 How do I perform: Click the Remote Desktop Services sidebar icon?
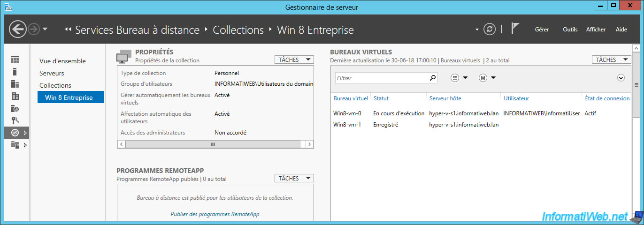pos(15,133)
